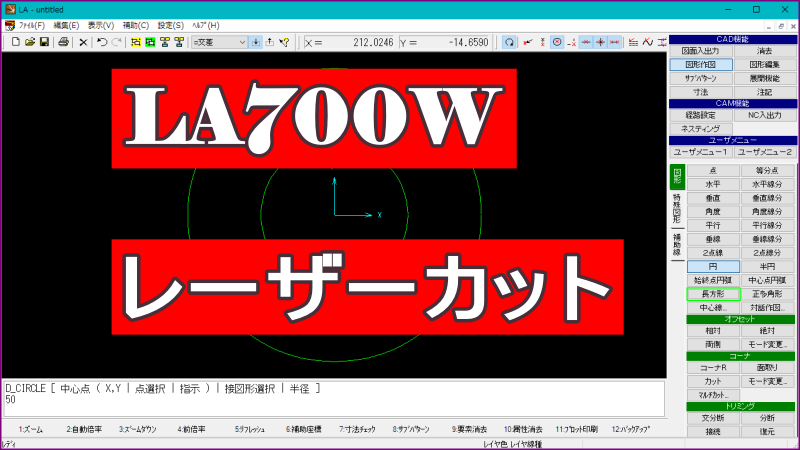The height and width of the screenshot is (450, 800).
Task: Click the circular rotate snap icon
Action: click(x=509, y=42)
